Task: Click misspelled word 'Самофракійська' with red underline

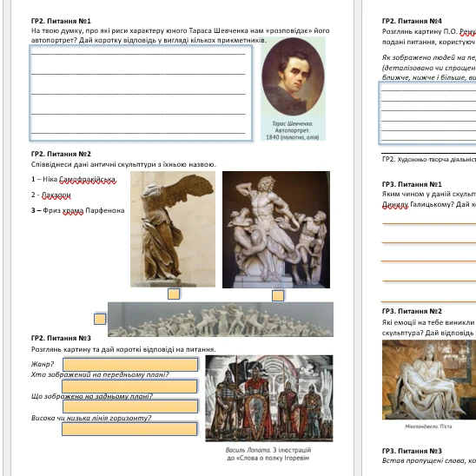Action: click(88, 180)
